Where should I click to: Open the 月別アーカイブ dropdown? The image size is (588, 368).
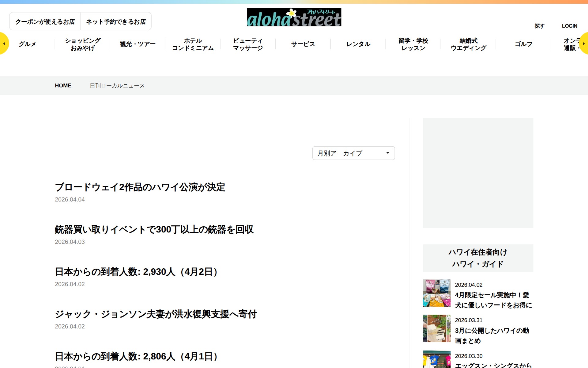pos(353,153)
